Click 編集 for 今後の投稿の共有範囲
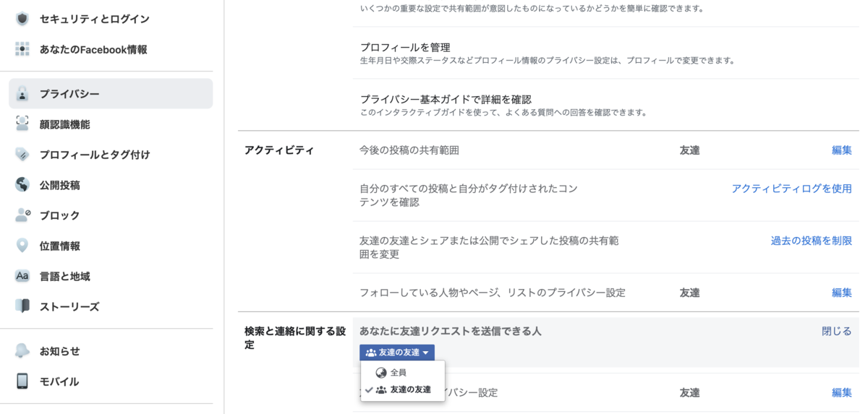868x414 pixels. pos(841,150)
